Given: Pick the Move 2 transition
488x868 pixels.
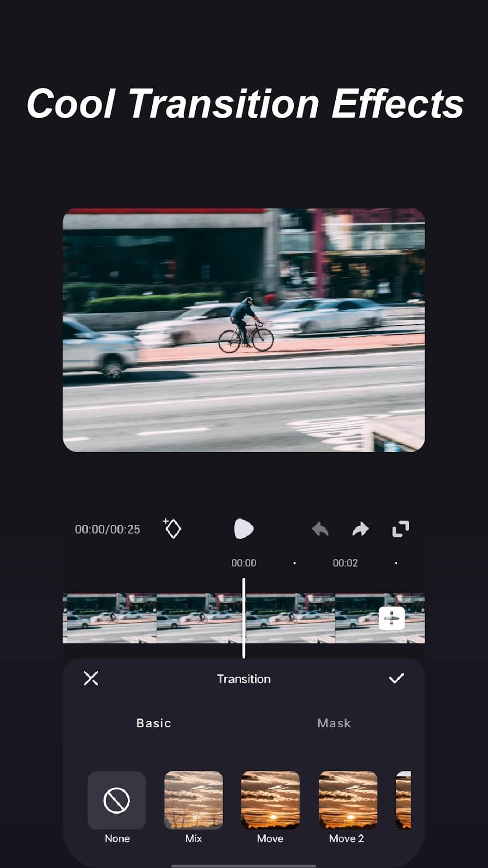Looking at the screenshot, I should pos(347,800).
